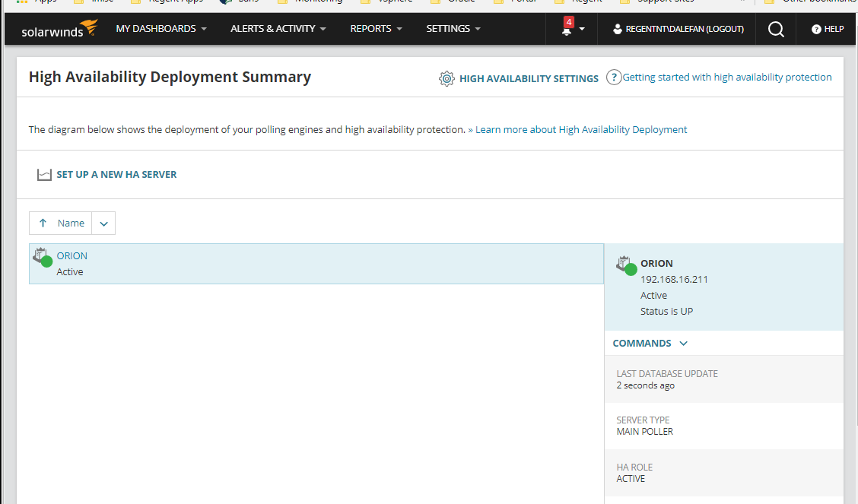Screen dimensions: 858x504
Task: Open the SETTINGS menu
Action: pos(453,28)
